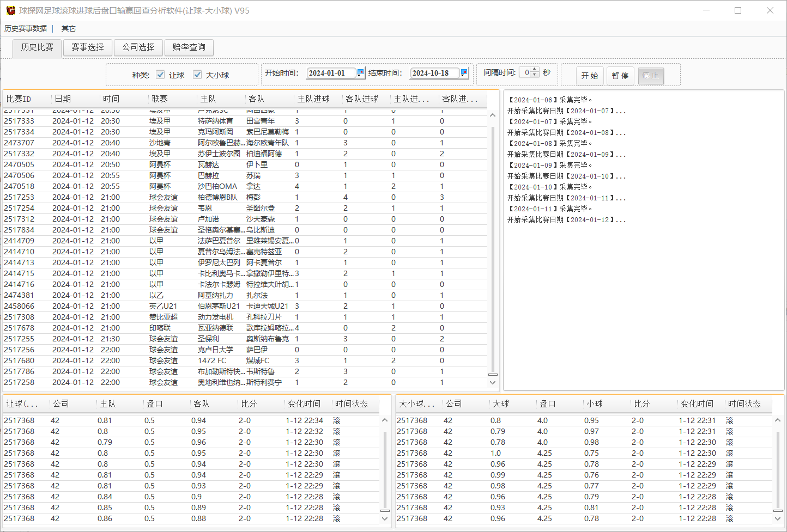Viewport: 787px width, 532px height.
Task: Click the app logo icon in title bar
Action: point(10,10)
